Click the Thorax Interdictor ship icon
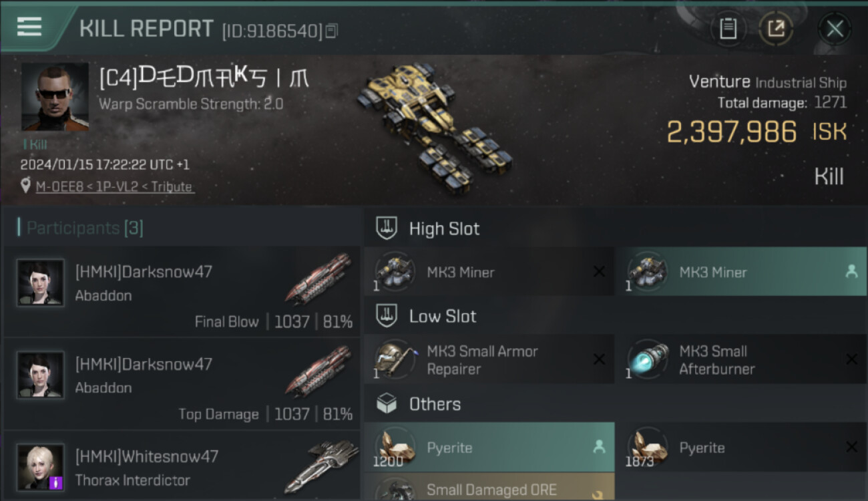868x501 pixels. click(318, 466)
